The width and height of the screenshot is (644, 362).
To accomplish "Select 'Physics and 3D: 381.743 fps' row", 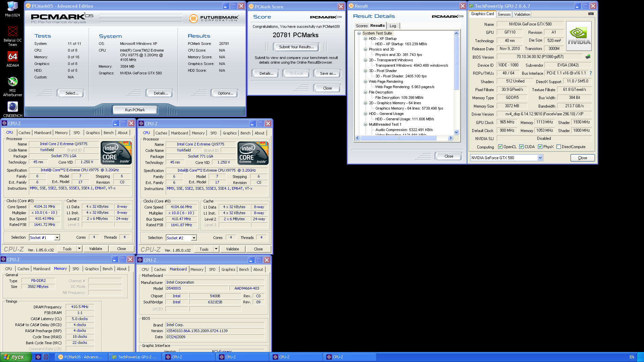I will (398, 55).
